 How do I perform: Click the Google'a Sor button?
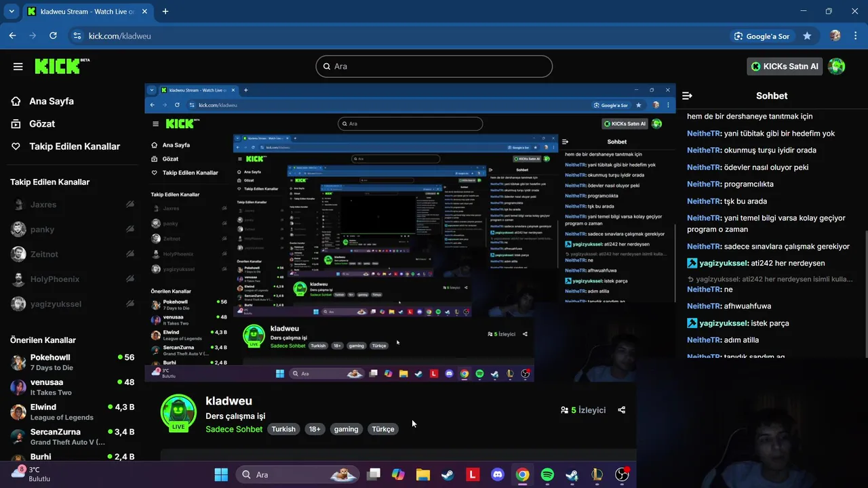762,36
